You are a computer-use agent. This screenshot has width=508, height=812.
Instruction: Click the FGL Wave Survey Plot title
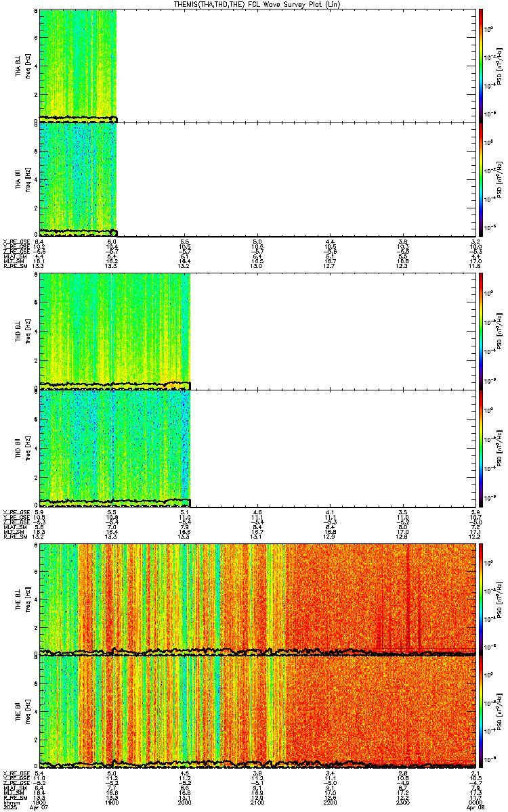click(257, 4)
